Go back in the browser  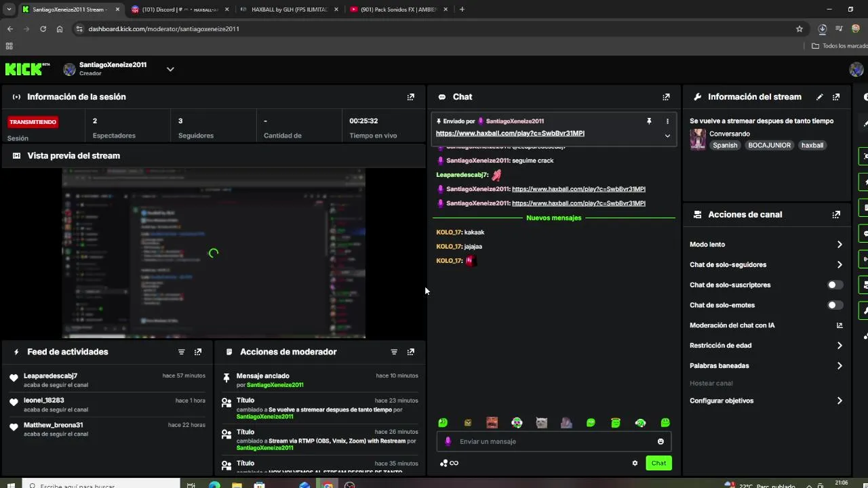point(9,29)
